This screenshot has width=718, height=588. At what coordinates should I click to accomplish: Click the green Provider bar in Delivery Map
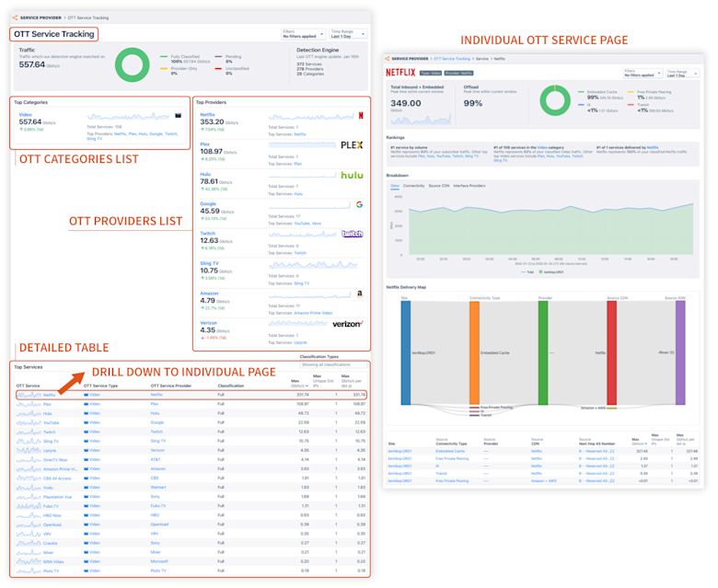click(543, 352)
